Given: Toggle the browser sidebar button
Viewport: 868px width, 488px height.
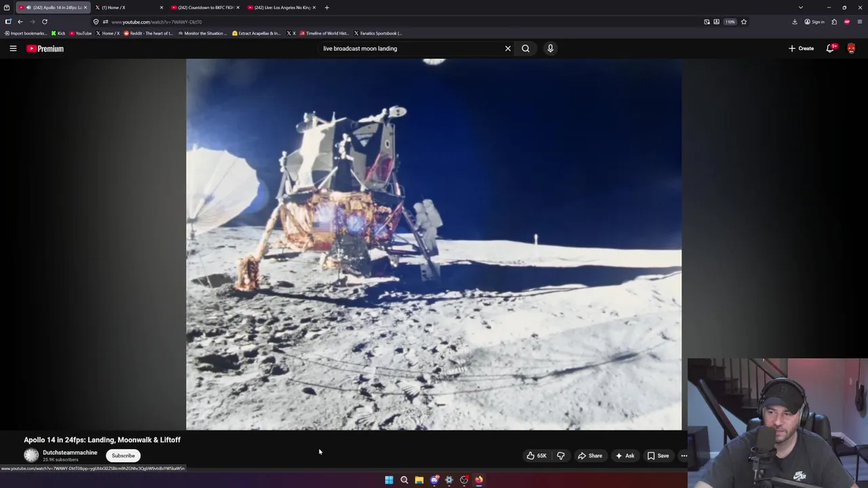Looking at the screenshot, I should pyautogui.click(x=8, y=22).
